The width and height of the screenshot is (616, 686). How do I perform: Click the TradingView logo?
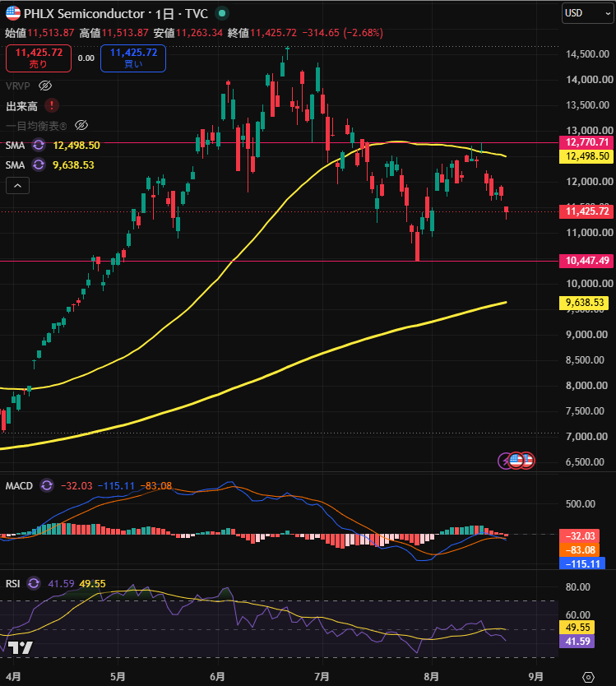pos(20,647)
